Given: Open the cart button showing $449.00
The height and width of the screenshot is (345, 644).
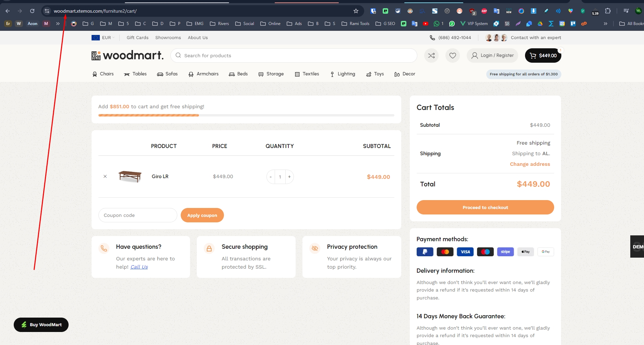Looking at the screenshot, I should tap(543, 56).
